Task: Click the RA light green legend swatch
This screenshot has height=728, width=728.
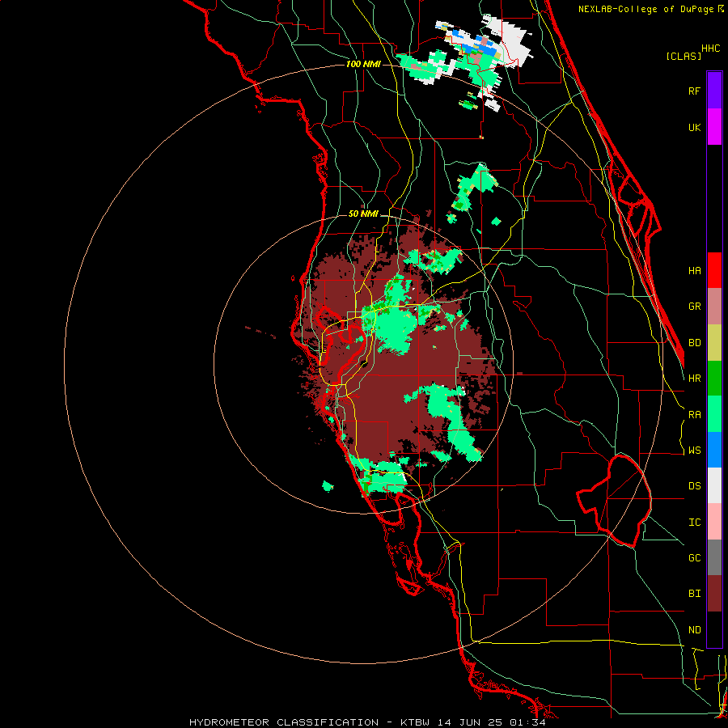Action: 714,414
